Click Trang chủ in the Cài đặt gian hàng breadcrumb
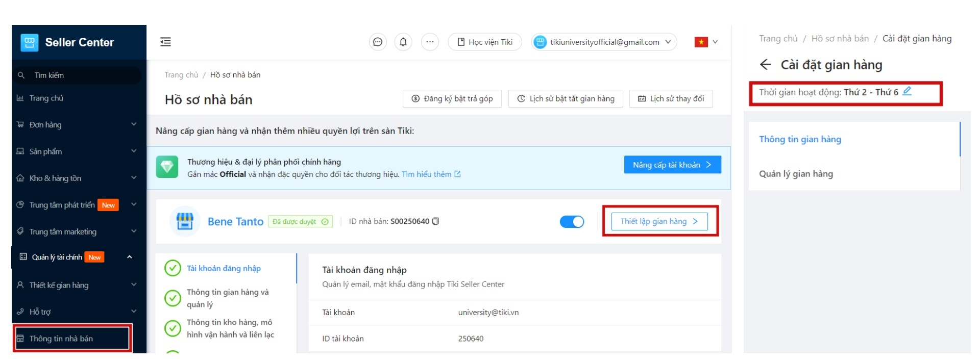This screenshot has height=363, width=980. (778, 39)
